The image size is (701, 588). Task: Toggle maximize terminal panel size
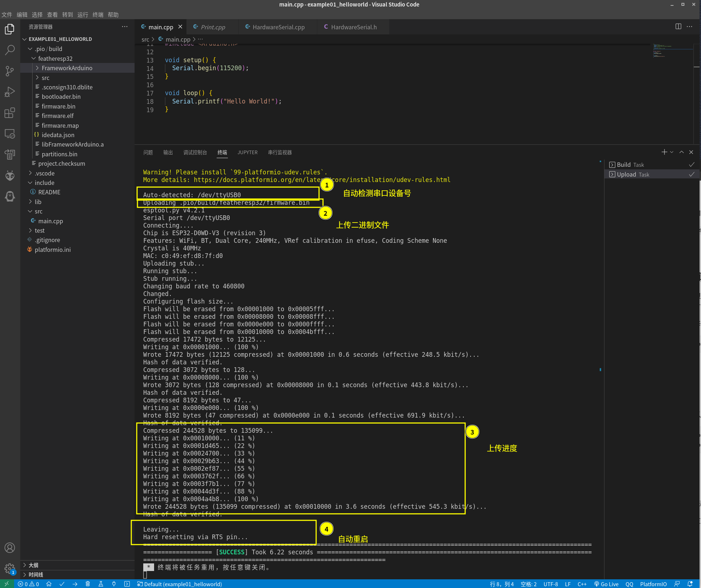coord(681,152)
